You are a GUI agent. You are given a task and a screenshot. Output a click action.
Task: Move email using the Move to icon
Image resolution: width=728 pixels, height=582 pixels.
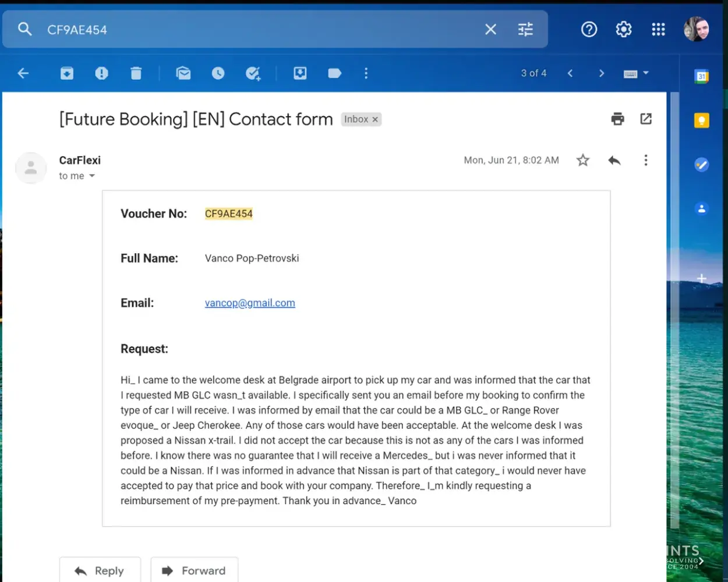[x=300, y=73]
